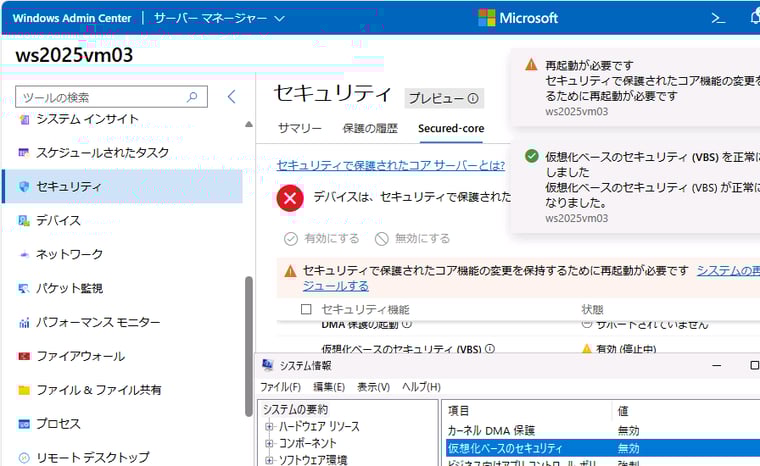Click warning triangle in restart-required banner
The height and width of the screenshot is (466, 760).
(290, 271)
